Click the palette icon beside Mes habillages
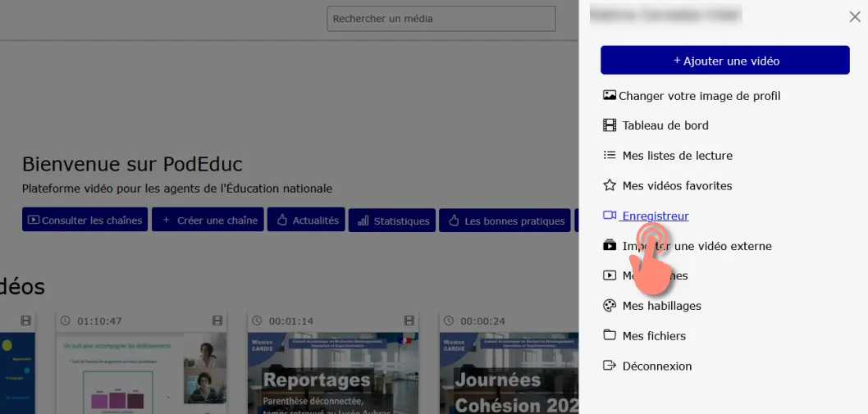868x414 pixels. point(610,306)
